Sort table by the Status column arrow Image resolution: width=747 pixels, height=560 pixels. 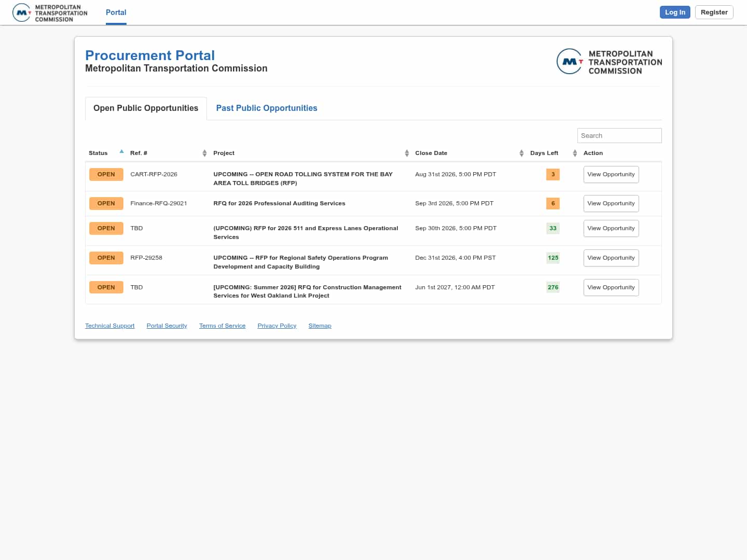tap(121, 152)
